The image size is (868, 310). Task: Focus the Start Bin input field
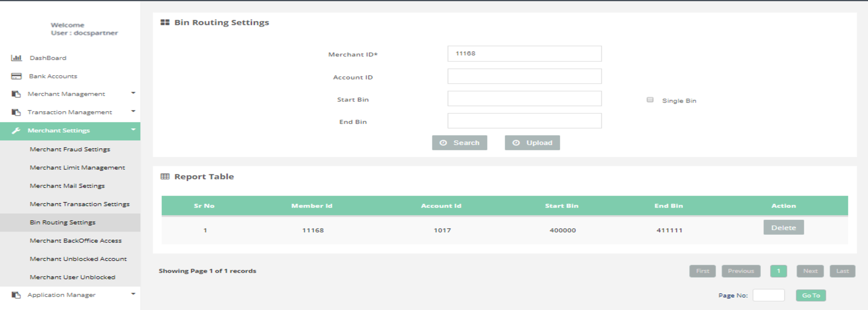click(524, 98)
